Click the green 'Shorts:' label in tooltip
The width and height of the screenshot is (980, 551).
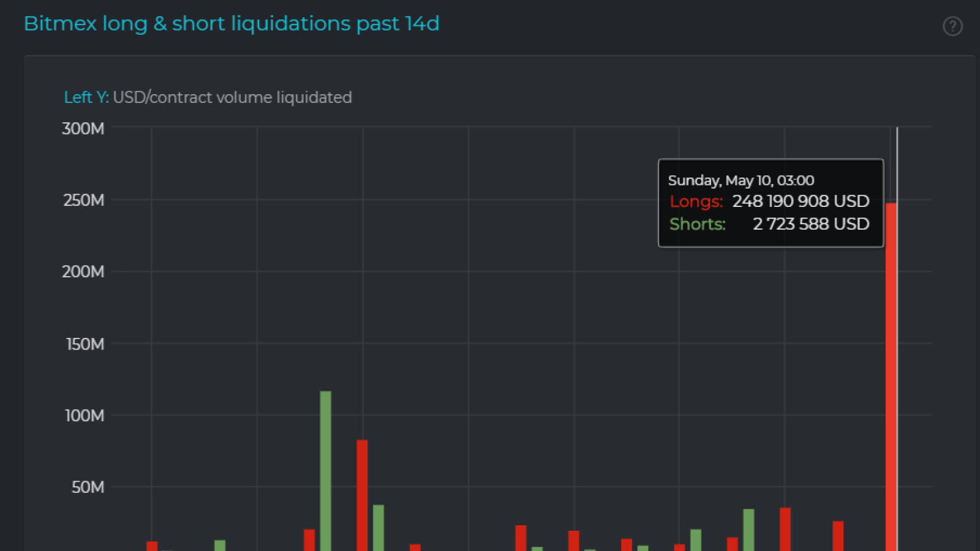(x=698, y=224)
